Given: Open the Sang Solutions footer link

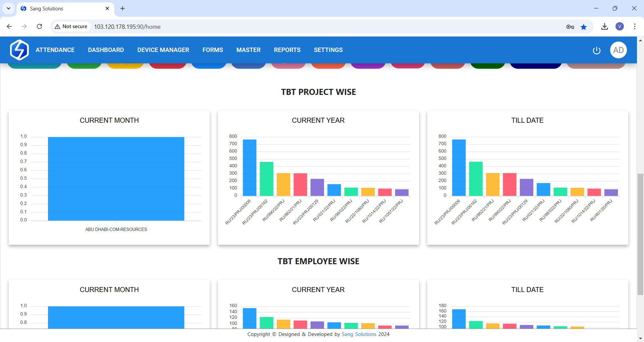Looking at the screenshot, I should (x=359, y=334).
